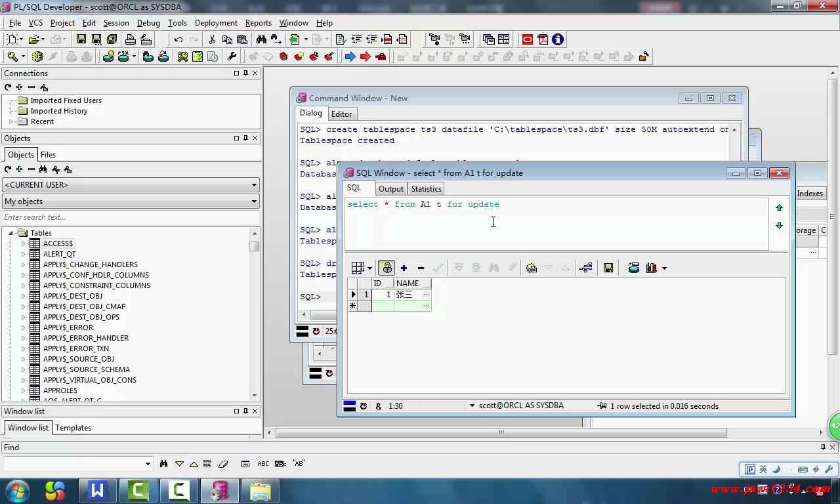Open the Find text combo box dropdown
This screenshot has height=504, width=840.
point(148,464)
